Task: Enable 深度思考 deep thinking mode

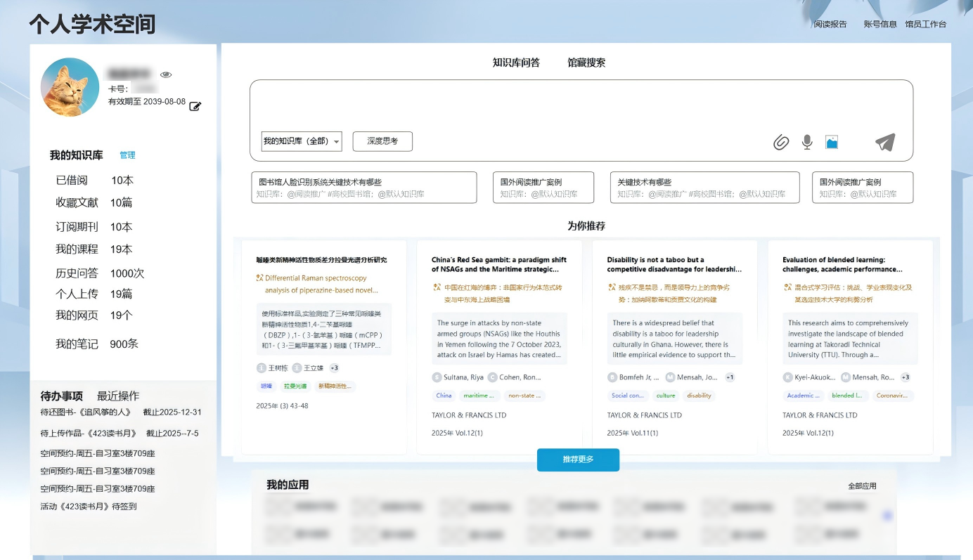Action: click(x=382, y=141)
